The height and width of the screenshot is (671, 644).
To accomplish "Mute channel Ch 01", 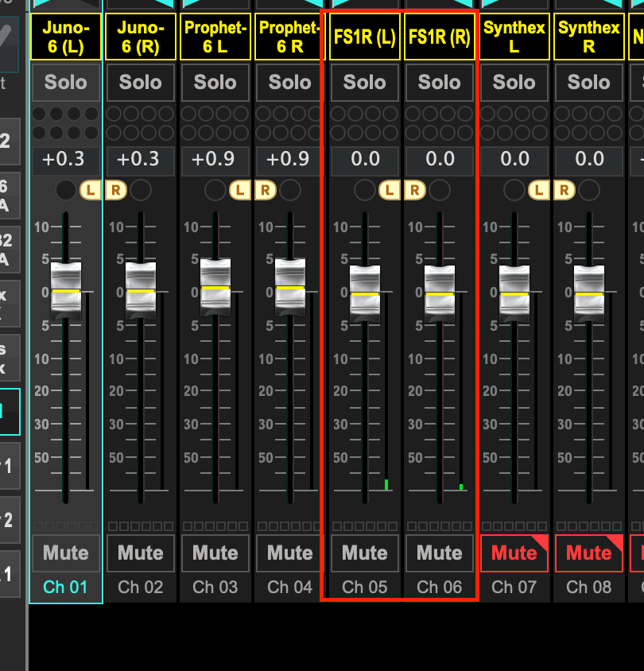I will [x=66, y=553].
